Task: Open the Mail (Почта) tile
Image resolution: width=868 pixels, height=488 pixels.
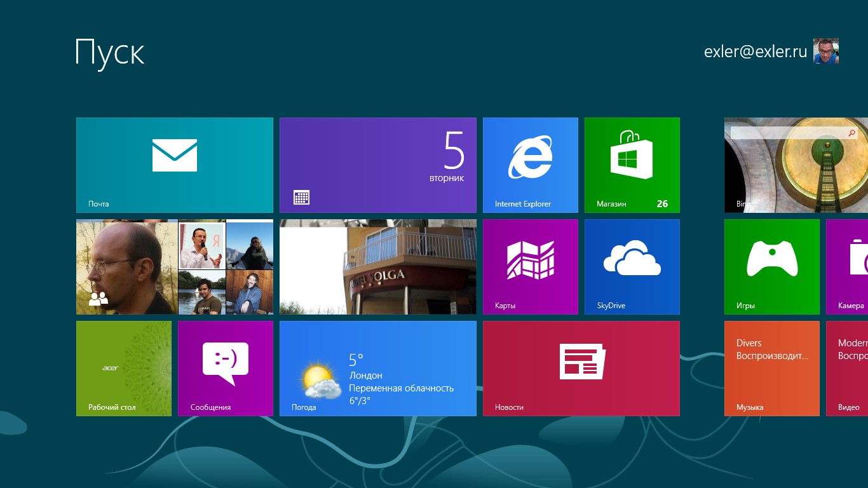Action: click(x=175, y=165)
